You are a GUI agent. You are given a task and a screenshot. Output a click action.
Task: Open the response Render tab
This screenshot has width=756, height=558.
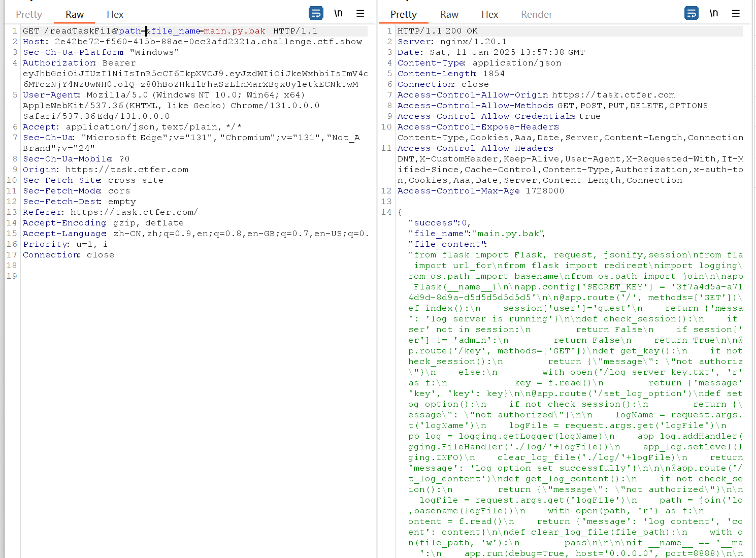click(537, 14)
